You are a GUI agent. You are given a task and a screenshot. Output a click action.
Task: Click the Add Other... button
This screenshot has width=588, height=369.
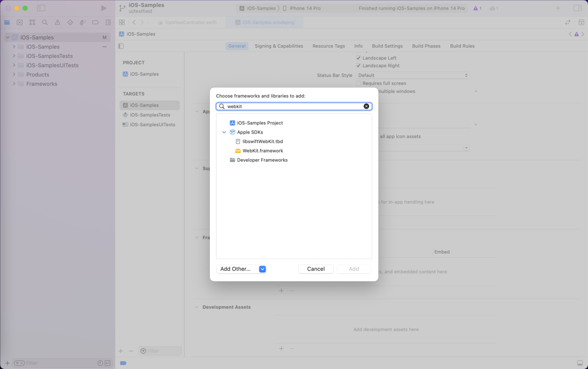point(235,269)
